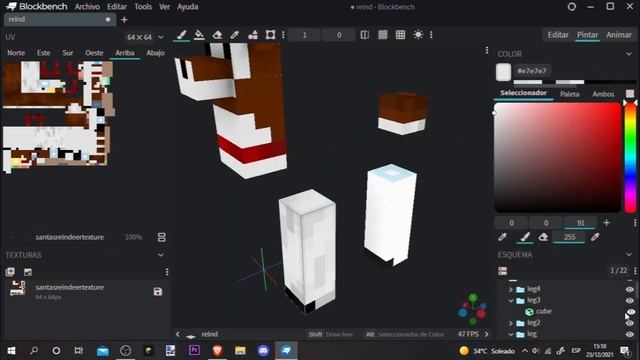Select the Draw Shape tool

point(253,35)
